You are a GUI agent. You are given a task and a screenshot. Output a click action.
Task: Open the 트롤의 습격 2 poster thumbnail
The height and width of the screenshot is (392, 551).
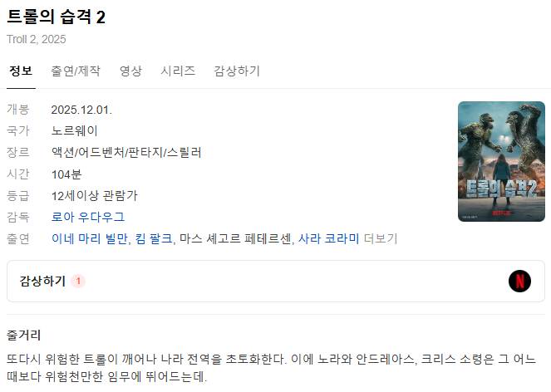pyautogui.click(x=501, y=161)
